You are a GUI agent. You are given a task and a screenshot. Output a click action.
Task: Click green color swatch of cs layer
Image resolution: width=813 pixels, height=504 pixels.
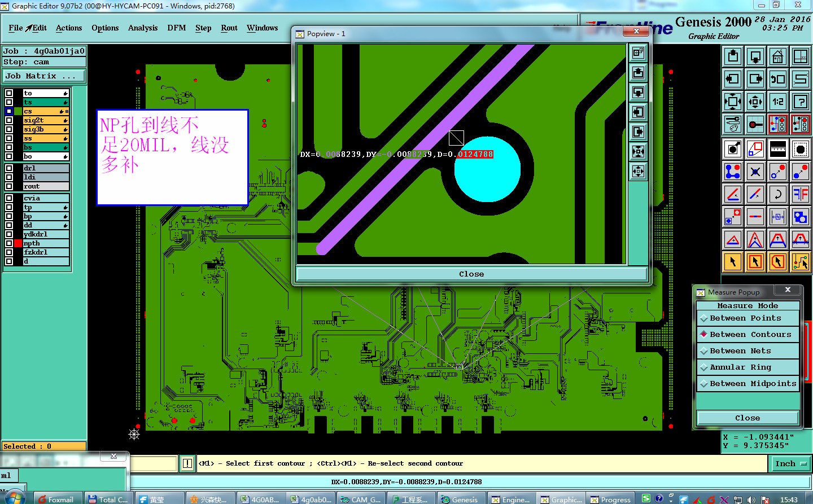coord(19,111)
